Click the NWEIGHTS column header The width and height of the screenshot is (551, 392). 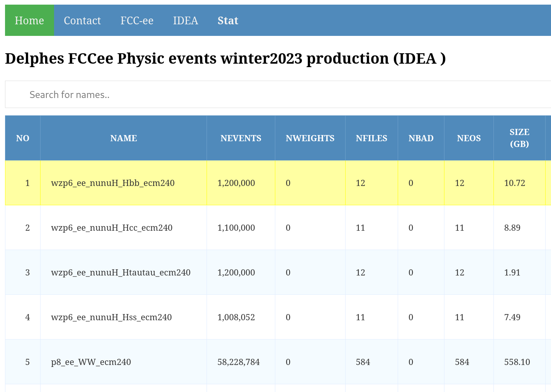tap(310, 138)
